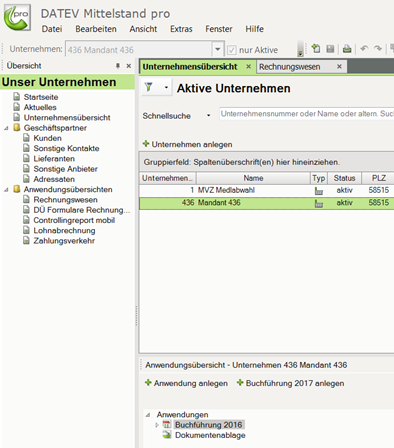This screenshot has width=394, height=448.
Task: Open the toolbar options overflow handle
Action: [x=300, y=49]
